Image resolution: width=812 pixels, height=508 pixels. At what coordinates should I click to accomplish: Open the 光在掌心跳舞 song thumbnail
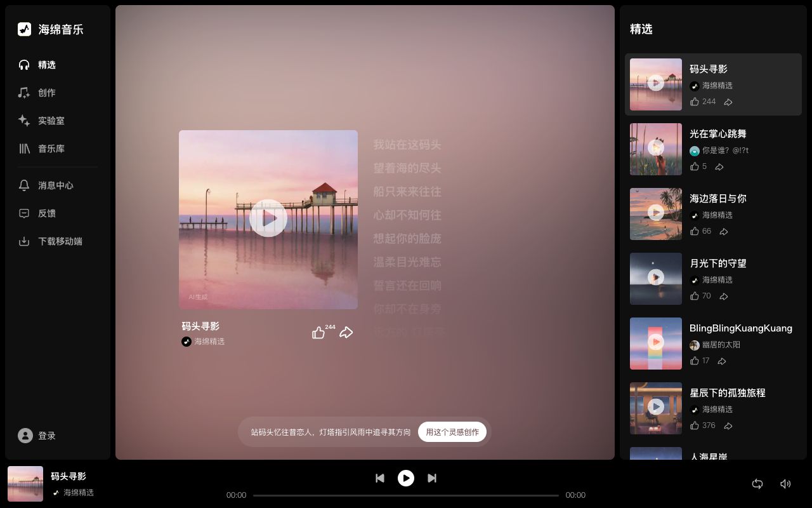click(655, 149)
